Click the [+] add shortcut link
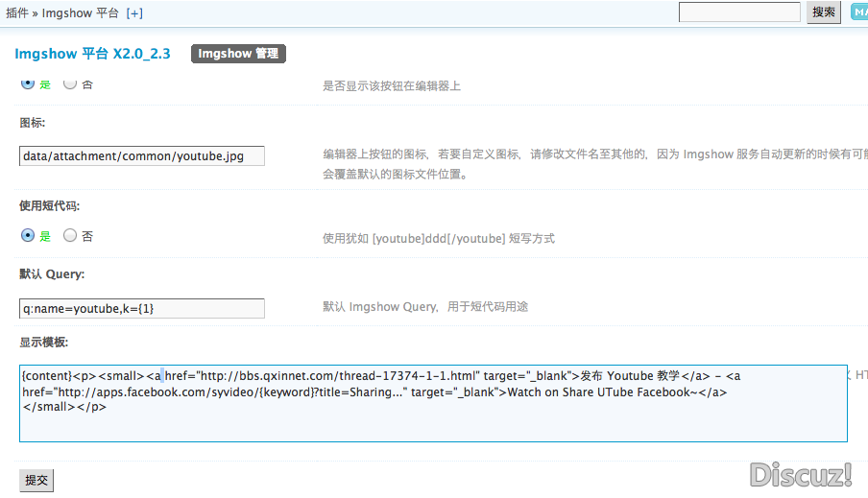868x498 pixels. pos(134,12)
